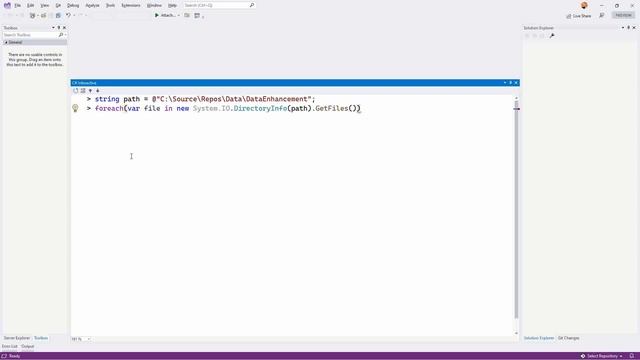Switch to the Solution Explorer bottom tab
Screen dimensions: 640x360
(x=539, y=338)
